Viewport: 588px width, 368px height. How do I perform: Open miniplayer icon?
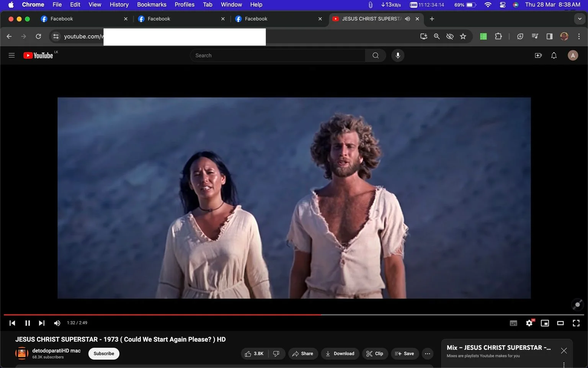545,323
